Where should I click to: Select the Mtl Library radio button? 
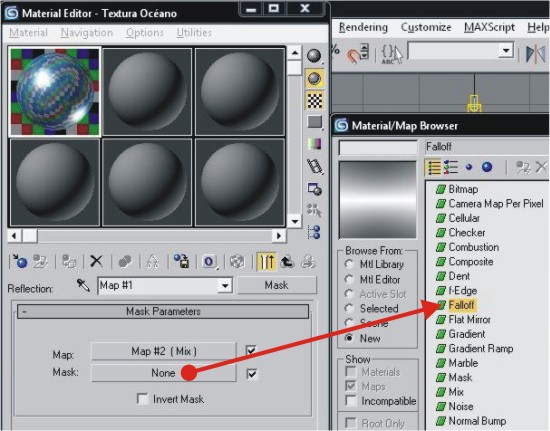(349, 264)
